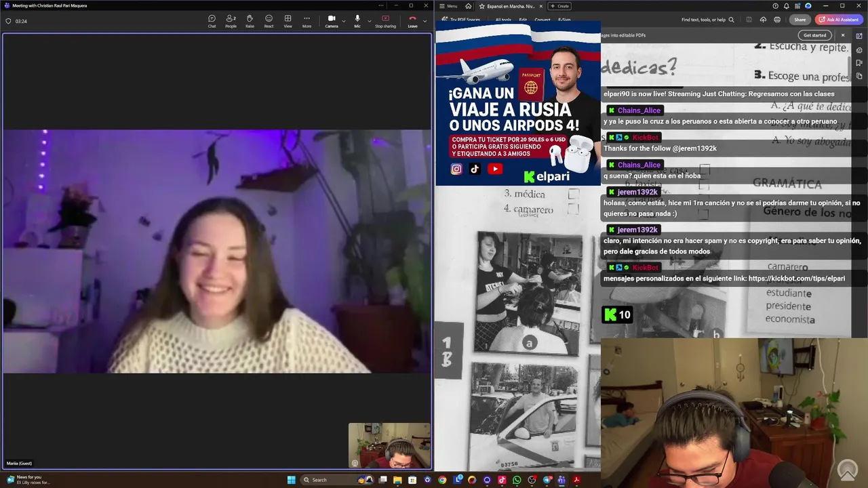
Task: Click Get started on editable PDFs banner
Action: [814, 35]
